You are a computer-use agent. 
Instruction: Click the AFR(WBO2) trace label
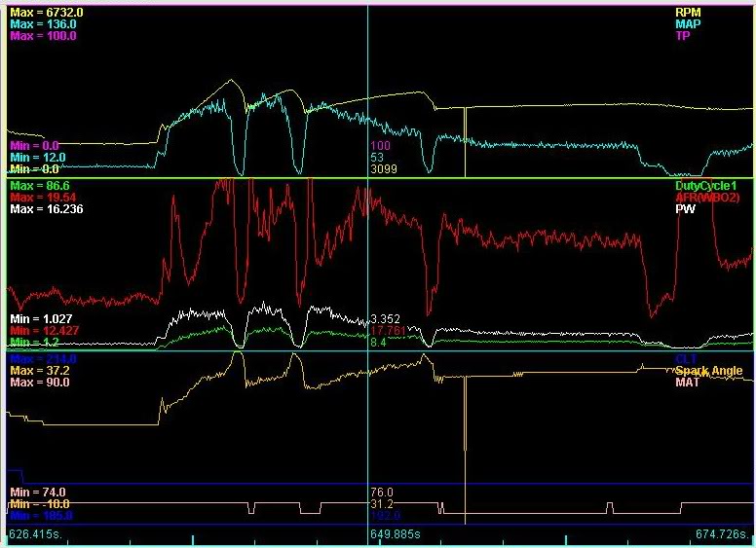click(x=707, y=198)
